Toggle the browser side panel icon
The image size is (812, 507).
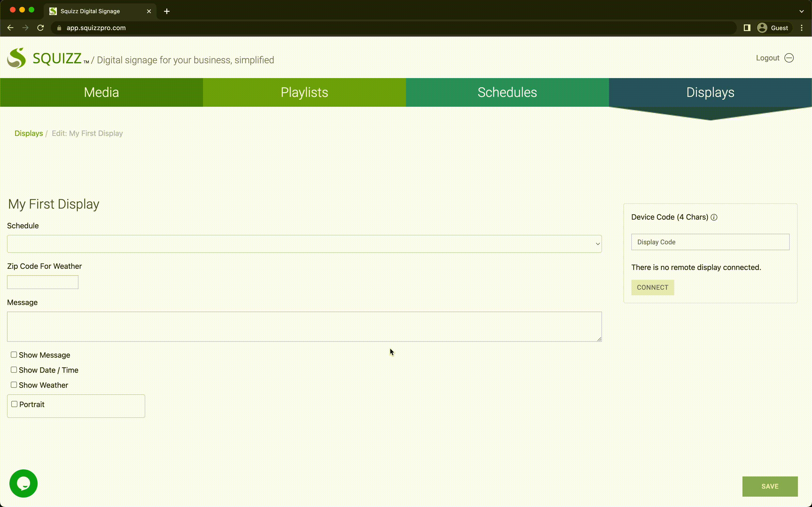(x=747, y=28)
